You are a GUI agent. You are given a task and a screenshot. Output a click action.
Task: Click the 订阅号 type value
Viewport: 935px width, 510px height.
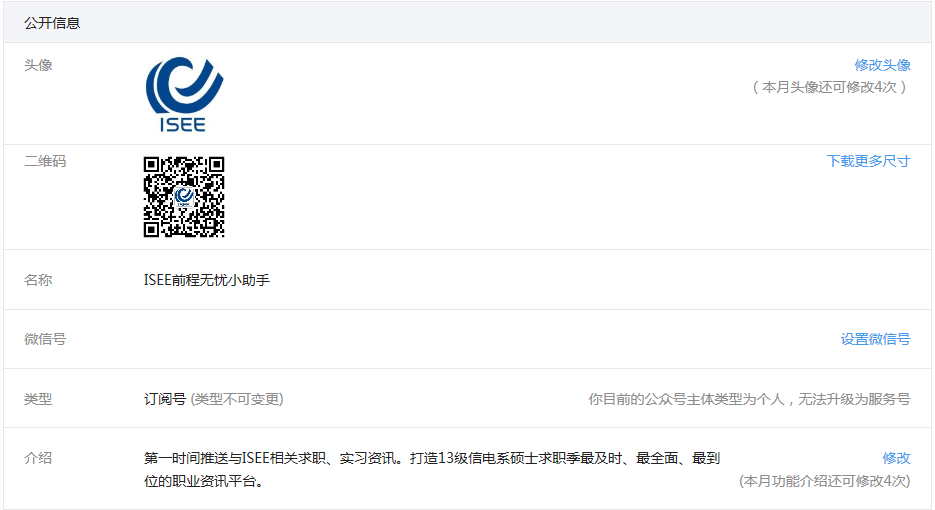[165, 398]
